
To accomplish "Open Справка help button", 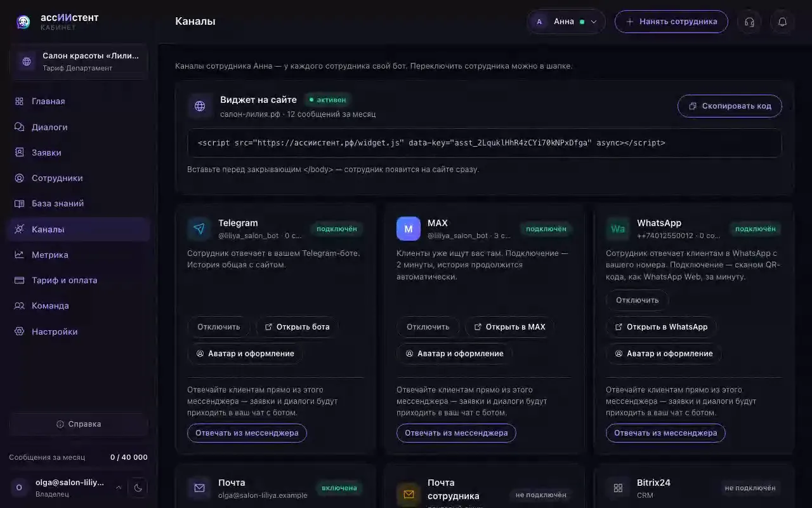I will (79, 424).
